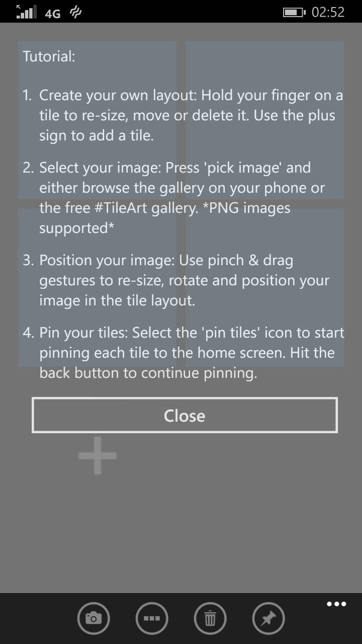The image size is (362, 644).
Task: Select the bottom-right tile
Action: pos(264,288)
